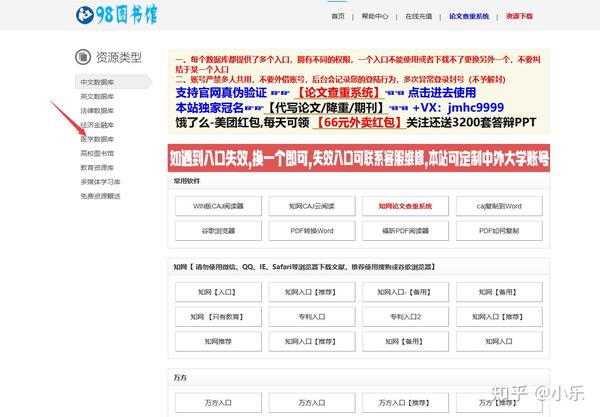Select 多媒体学习库 in the sidebar
The height and width of the screenshot is (417, 600).
tap(100, 182)
